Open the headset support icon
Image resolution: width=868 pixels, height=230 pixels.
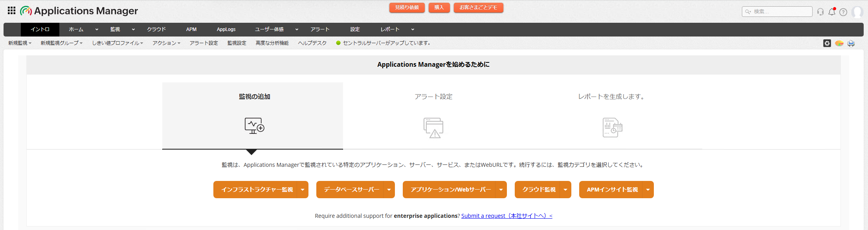pos(820,12)
